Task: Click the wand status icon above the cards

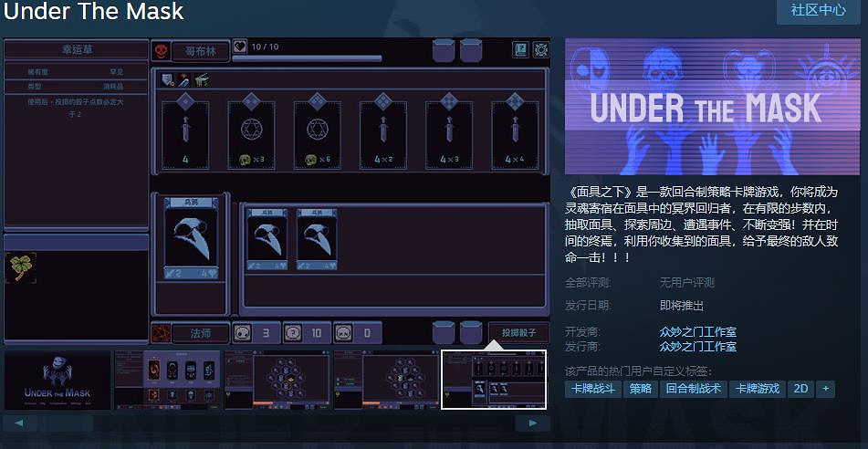Action: coord(183,80)
